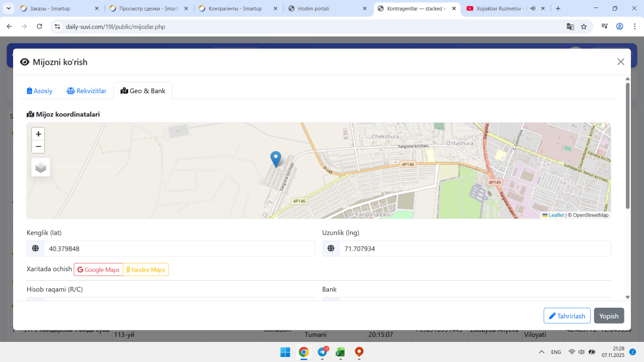This screenshot has height=362, width=644.
Task: Switch to the Rekvizitlar tab
Action: point(87,91)
